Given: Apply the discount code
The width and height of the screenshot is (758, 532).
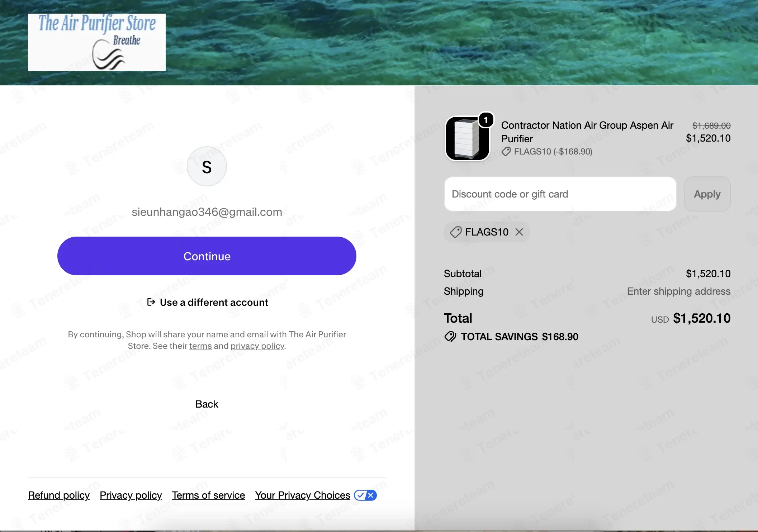Looking at the screenshot, I should coord(707,194).
